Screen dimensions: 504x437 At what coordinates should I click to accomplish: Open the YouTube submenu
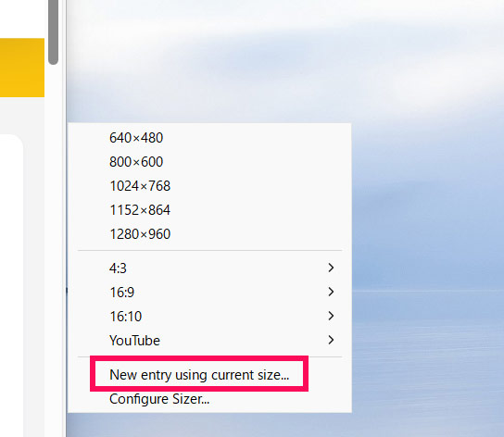click(209, 341)
